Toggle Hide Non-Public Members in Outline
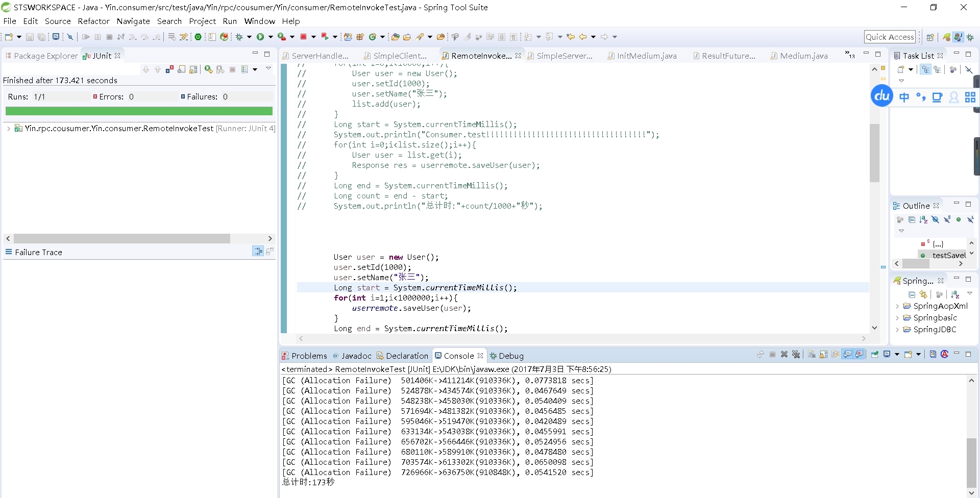The width and height of the screenshot is (980, 498). click(959, 219)
